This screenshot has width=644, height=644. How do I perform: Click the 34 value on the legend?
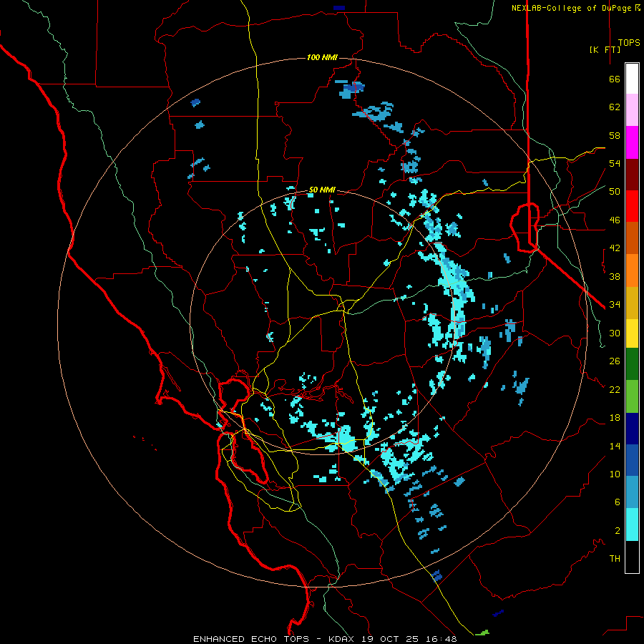tap(615, 305)
